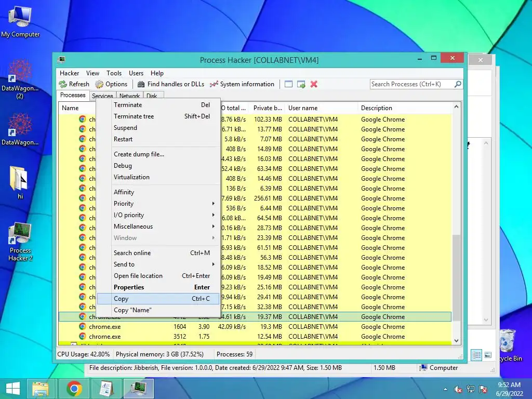Viewport: 532px width, 399px height.
Task: Switch to the Processes tab
Action: tap(73, 95)
